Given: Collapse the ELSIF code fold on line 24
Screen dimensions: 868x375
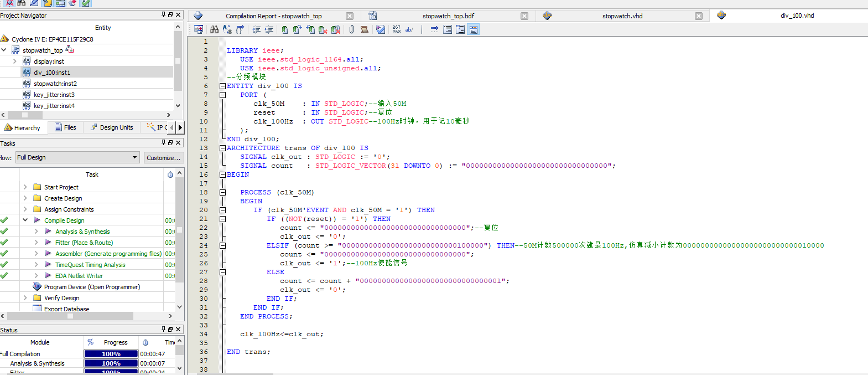Looking at the screenshot, I should point(222,245).
